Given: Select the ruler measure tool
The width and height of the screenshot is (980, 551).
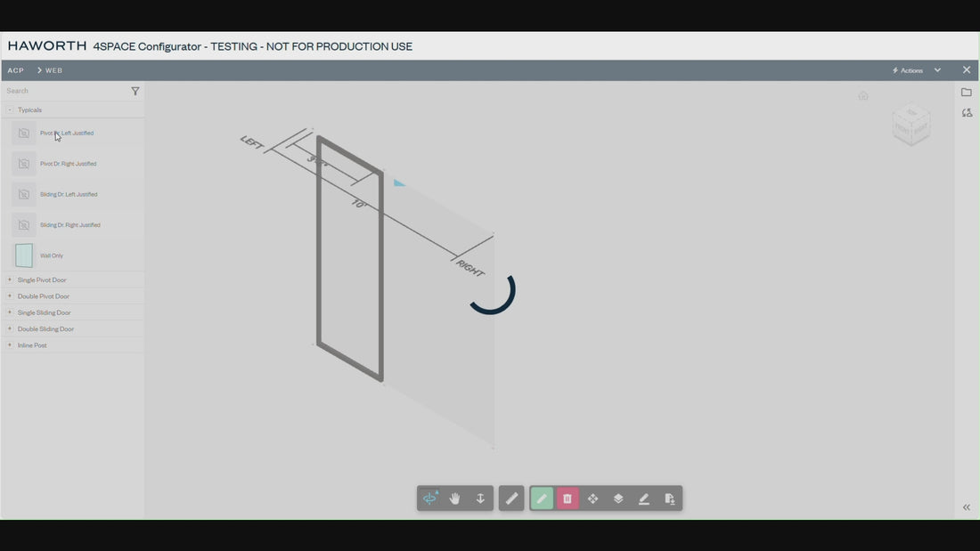Looking at the screenshot, I should point(511,498).
